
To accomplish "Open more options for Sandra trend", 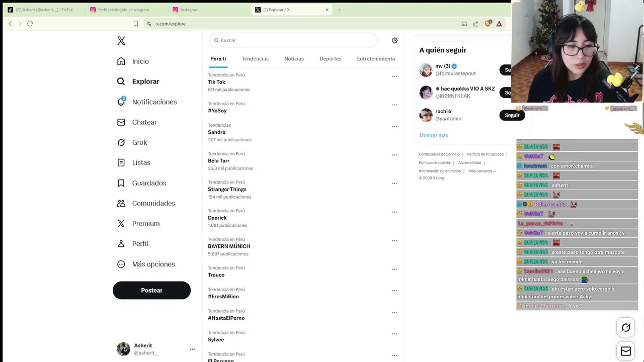I will pyautogui.click(x=394, y=127).
